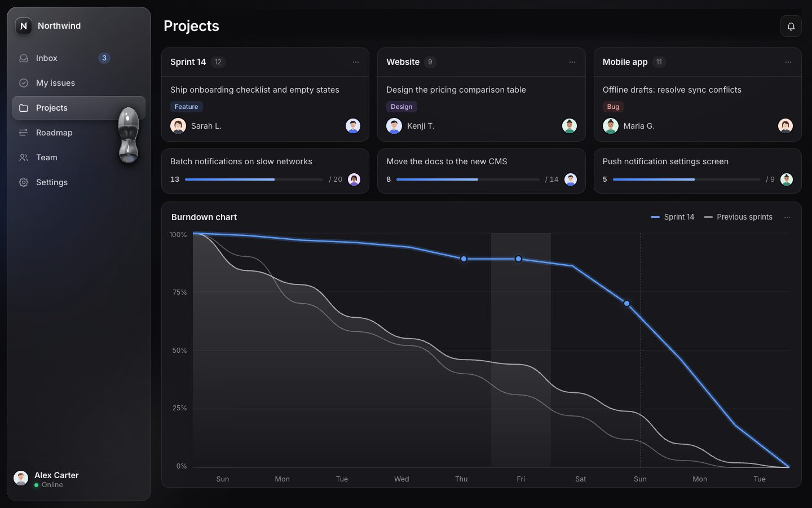
Task: Click Friday data point on burndown line
Action: point(518,259)
